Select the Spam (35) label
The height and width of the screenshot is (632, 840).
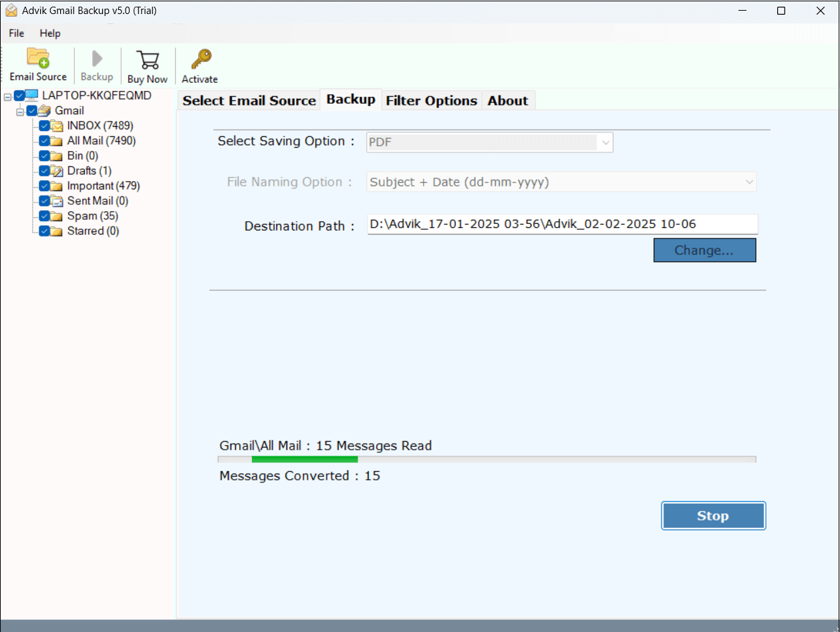click(93, 216)
